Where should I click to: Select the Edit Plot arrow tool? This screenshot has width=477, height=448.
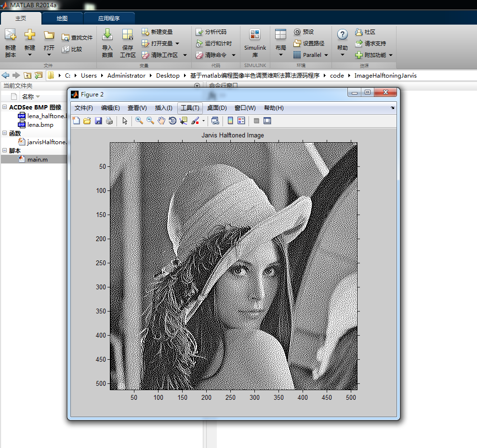click(x=125, y=121)
